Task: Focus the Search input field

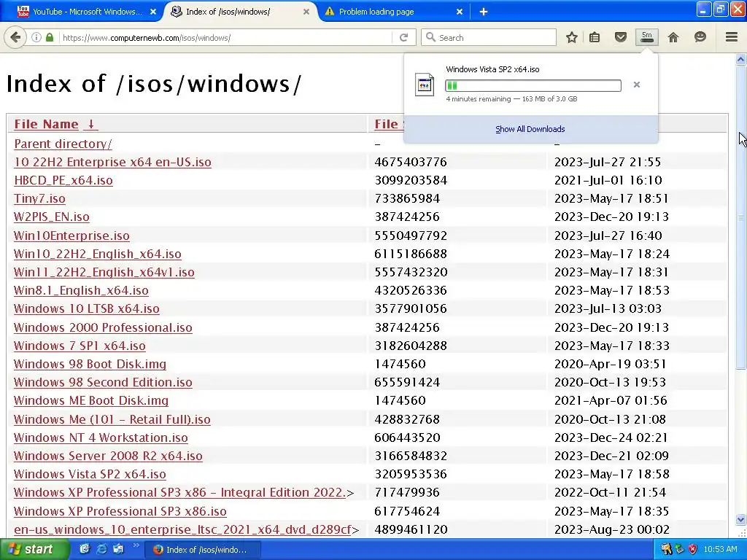Action: 489,37
